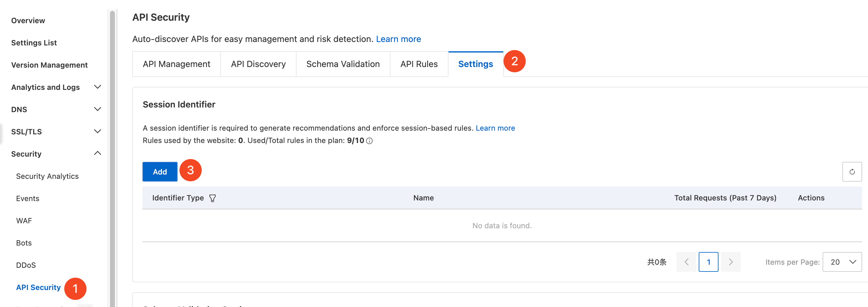Select the Schema Validation tab
The width and height of the screenshot is (868, 307).
[x=343, y=64]
